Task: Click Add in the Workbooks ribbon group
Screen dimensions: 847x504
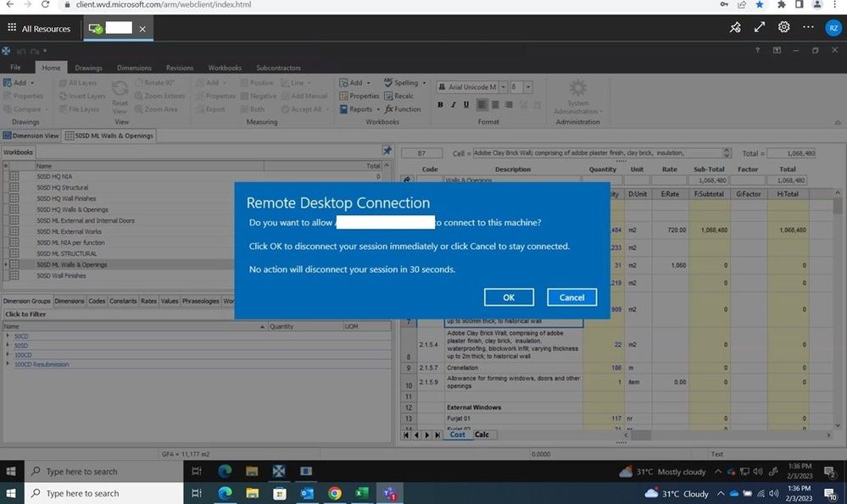Action: pos(354,82)
